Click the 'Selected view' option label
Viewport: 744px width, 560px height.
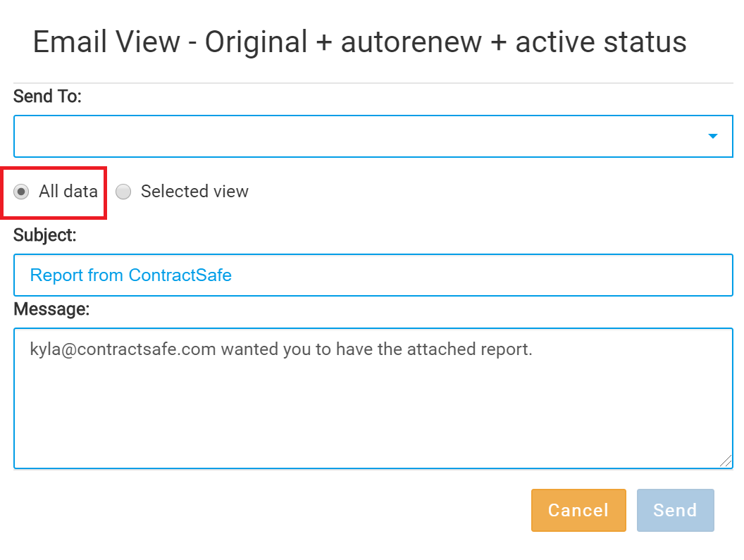pyautogui.click(x=194, y=192)
